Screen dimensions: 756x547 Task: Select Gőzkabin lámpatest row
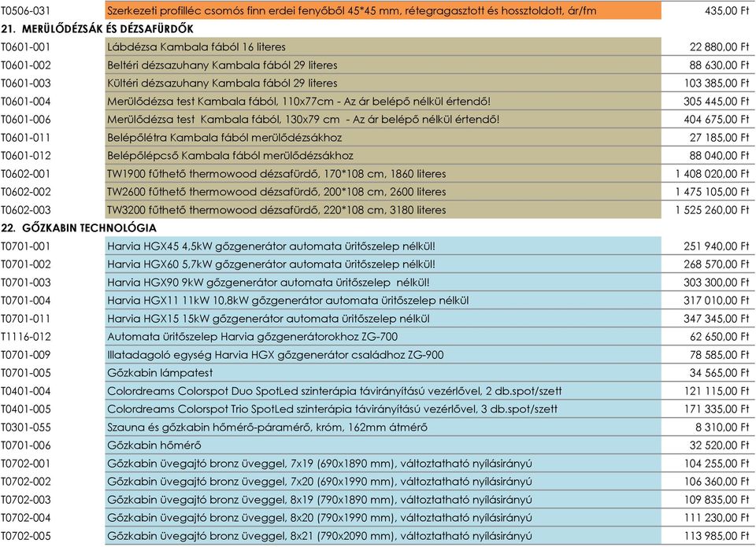coord(384,372)
